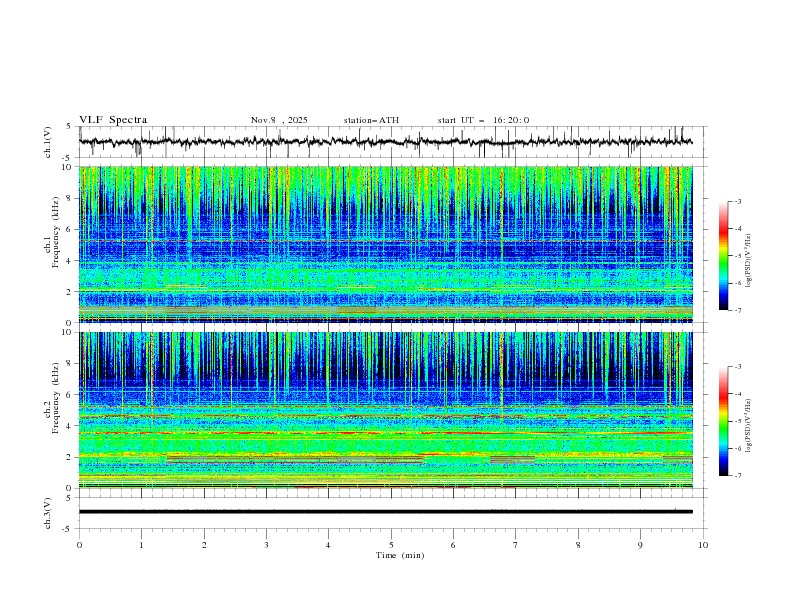Click the ch.3 flat waveform trace

click(386, 512)
